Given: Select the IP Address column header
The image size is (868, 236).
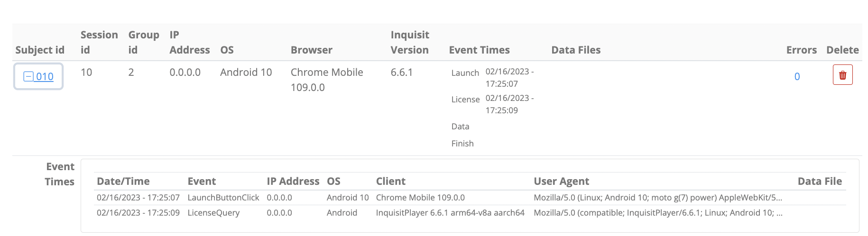Looking at the screenshot, I should (190, 42).
